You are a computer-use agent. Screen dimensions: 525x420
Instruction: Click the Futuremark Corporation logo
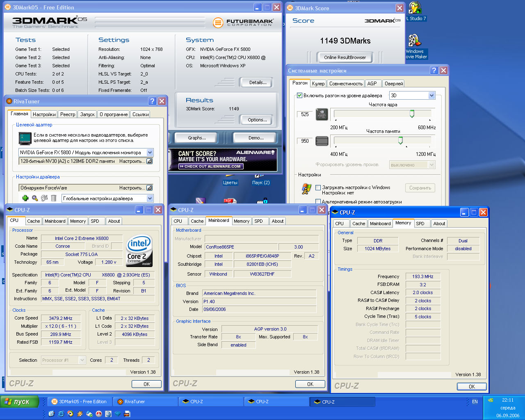tap(243, 23)
